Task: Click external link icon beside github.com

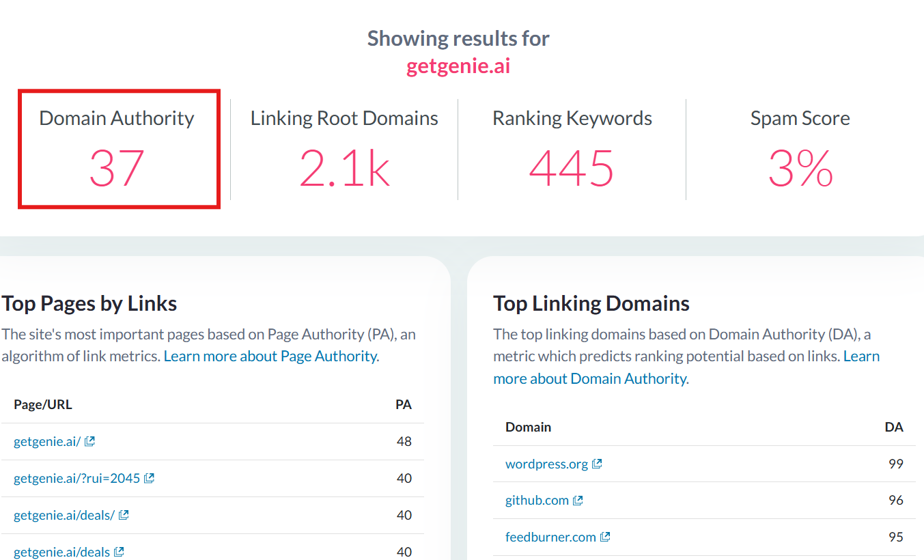Action: [x=578, y=501]
